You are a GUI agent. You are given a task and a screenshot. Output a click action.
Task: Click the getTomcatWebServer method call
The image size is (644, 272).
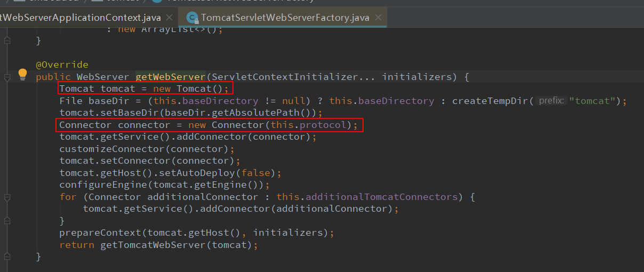[154, 245]
